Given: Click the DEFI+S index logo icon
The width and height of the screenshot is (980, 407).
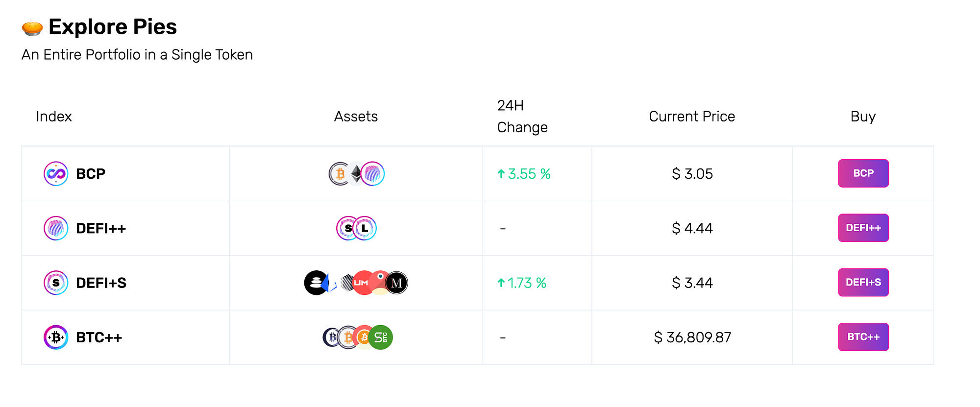Looking at the screenshot, I should point(56,283).
